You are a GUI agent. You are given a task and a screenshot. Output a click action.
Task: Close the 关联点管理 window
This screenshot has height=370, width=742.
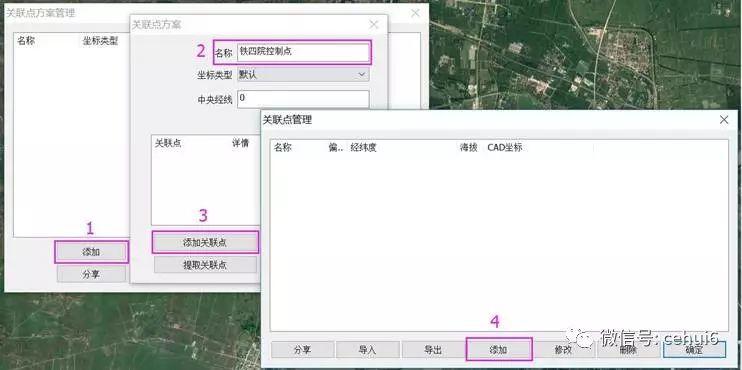[x=724, y=120]
